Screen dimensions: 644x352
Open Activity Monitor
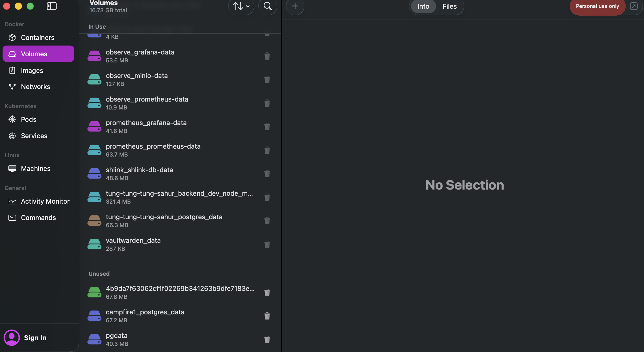click(x=45, y=201)
